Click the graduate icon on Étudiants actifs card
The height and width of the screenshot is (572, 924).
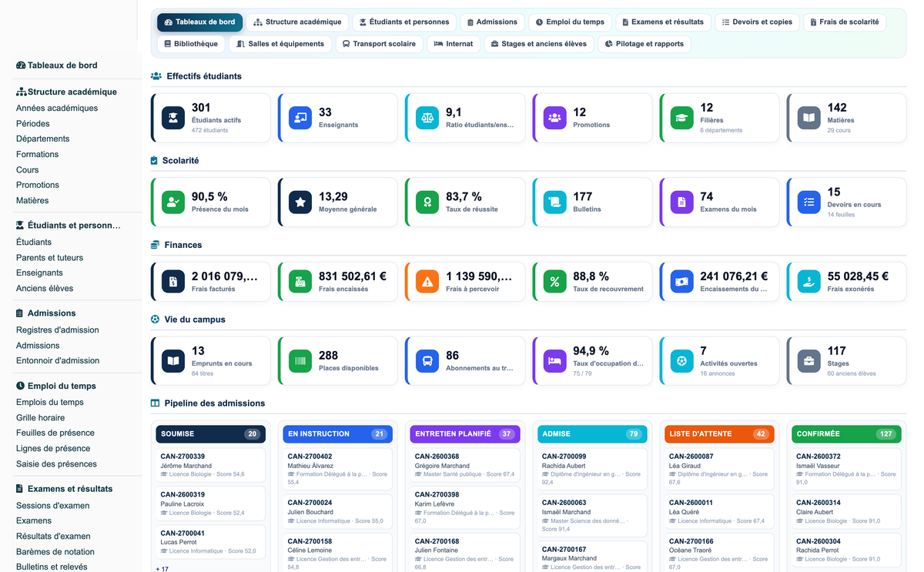coord(173,118)
